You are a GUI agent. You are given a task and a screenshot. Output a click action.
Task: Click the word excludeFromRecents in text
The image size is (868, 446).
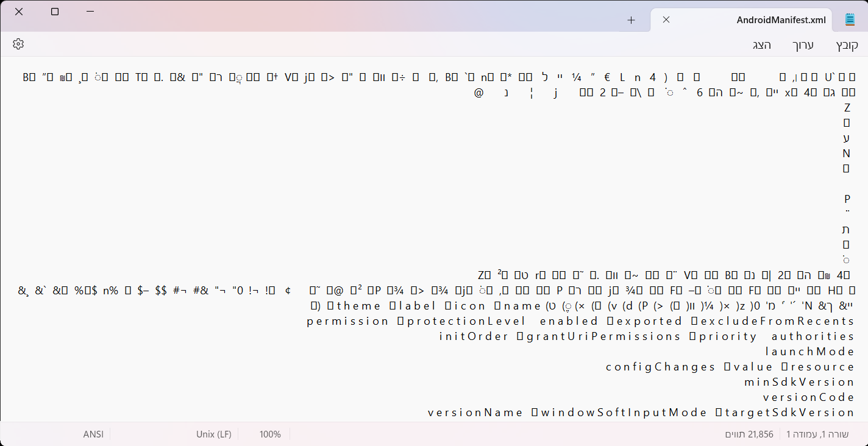pos(778,321)
